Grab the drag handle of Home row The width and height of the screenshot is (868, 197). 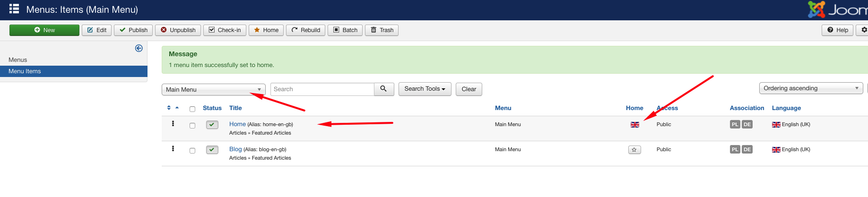point(173,123)
